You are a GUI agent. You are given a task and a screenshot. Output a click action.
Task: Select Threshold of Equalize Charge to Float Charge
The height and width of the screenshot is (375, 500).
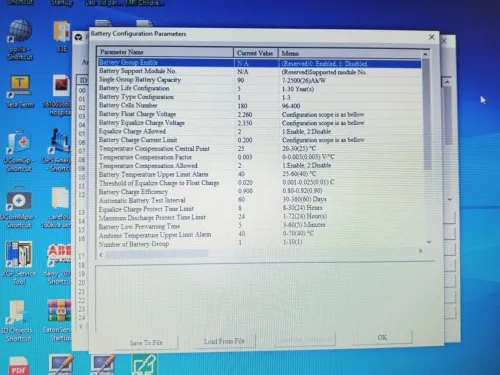pyautogui.click(x=260, y=183)
